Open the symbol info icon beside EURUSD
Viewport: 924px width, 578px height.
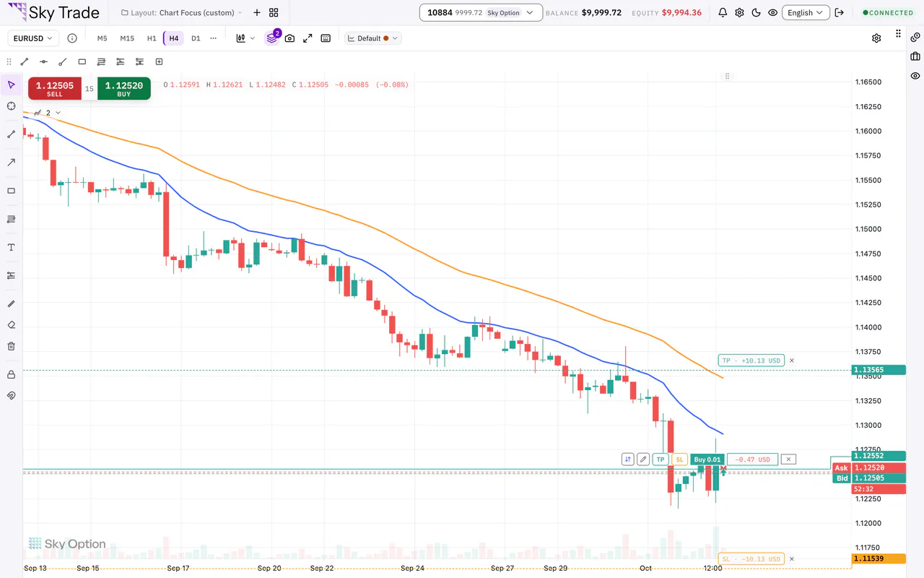tap(72, 38)
